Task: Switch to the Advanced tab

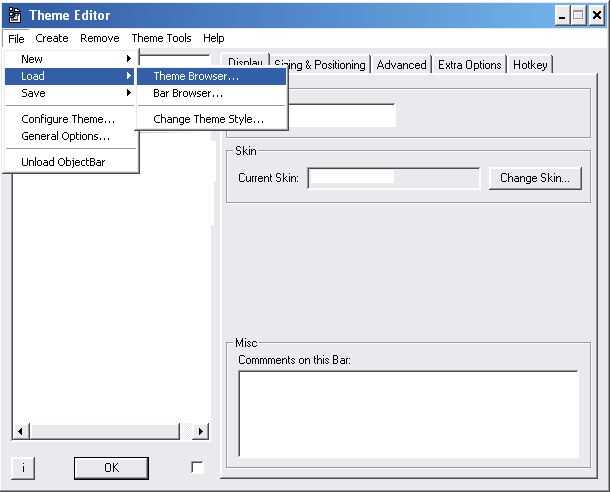Action: pyautogui.click(x=401, y=65)
